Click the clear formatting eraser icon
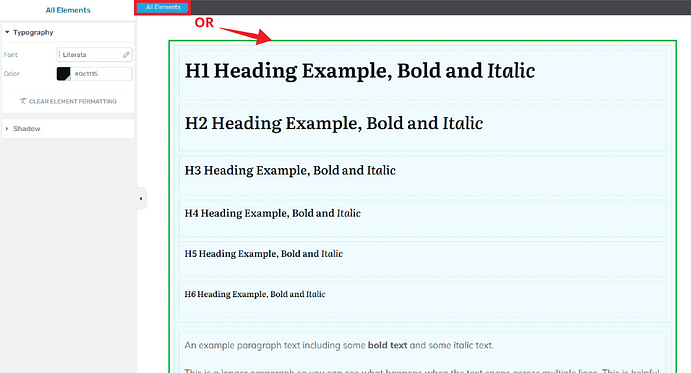This screenshot has height=373, width=691. (x=23, y=101)
